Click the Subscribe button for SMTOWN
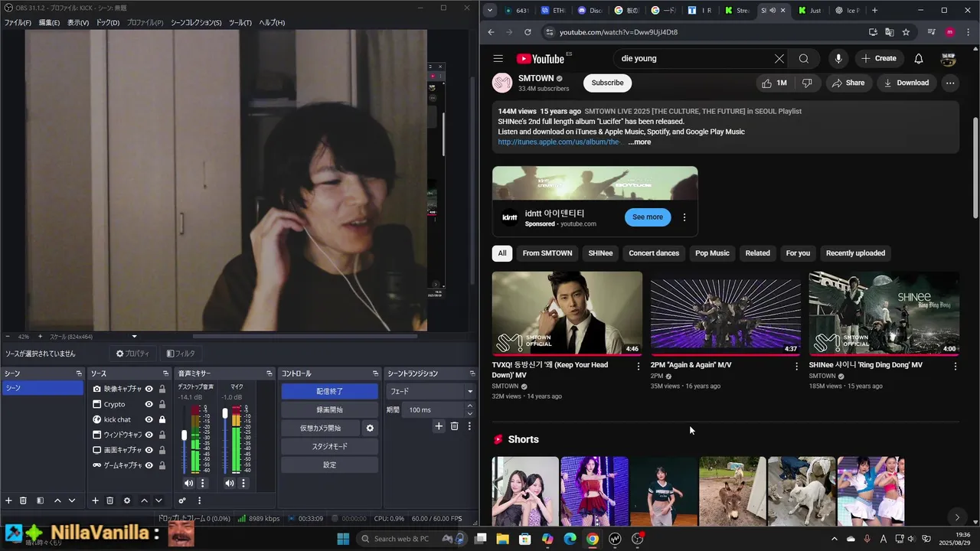The width and height of the screenshot is (980, 551). pos(607,83)
